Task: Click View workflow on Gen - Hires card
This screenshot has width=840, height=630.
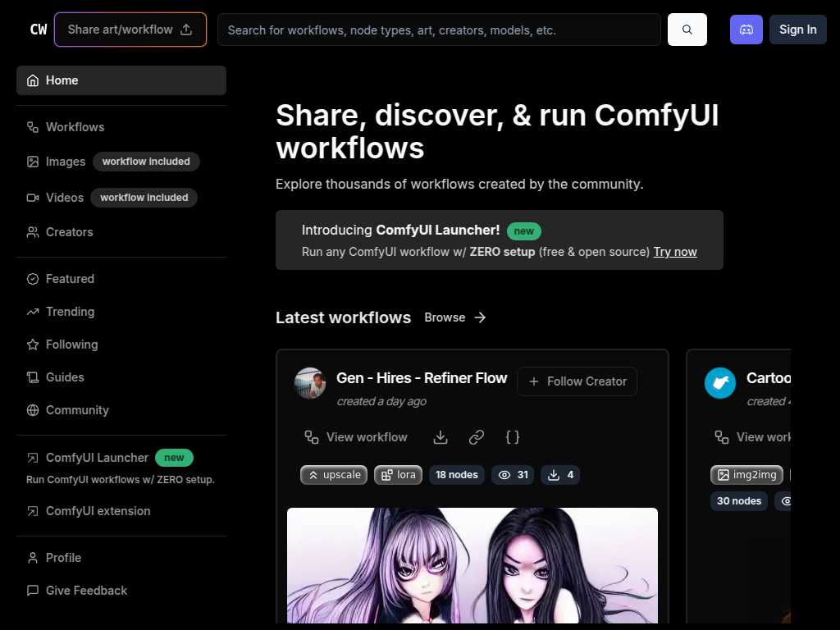Action: pos(356,437)
